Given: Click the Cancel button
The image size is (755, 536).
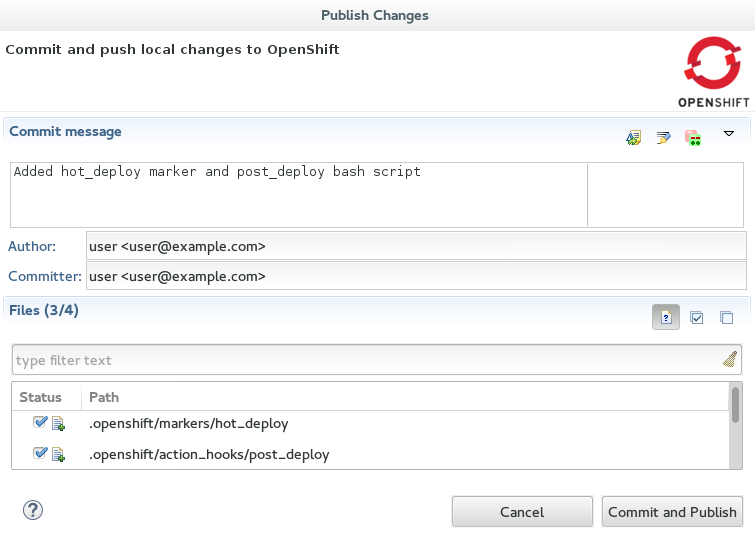Looking at the screenshot, I should pos(522,511).
